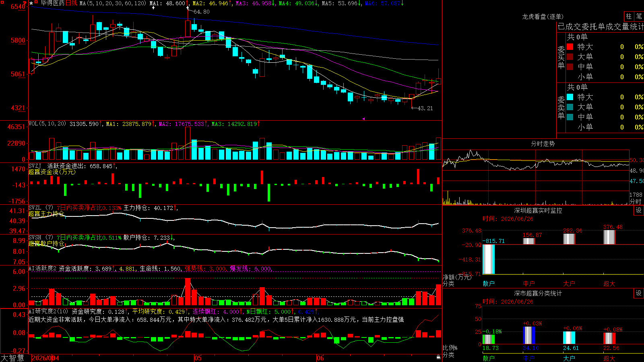Click the 毕得医药 stock name
This screenshot has height=362, width=644.
53,3
